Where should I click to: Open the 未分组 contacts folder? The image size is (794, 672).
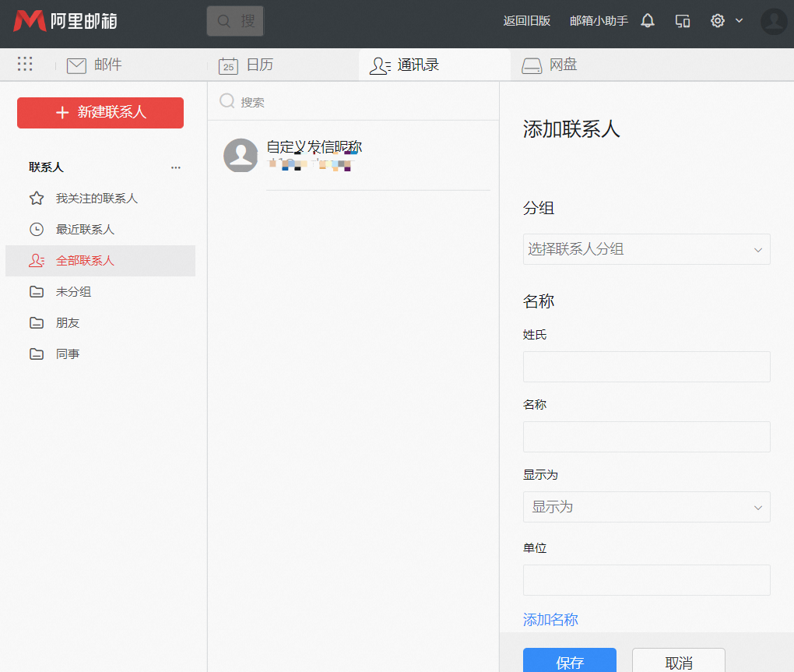coord(72,291)
